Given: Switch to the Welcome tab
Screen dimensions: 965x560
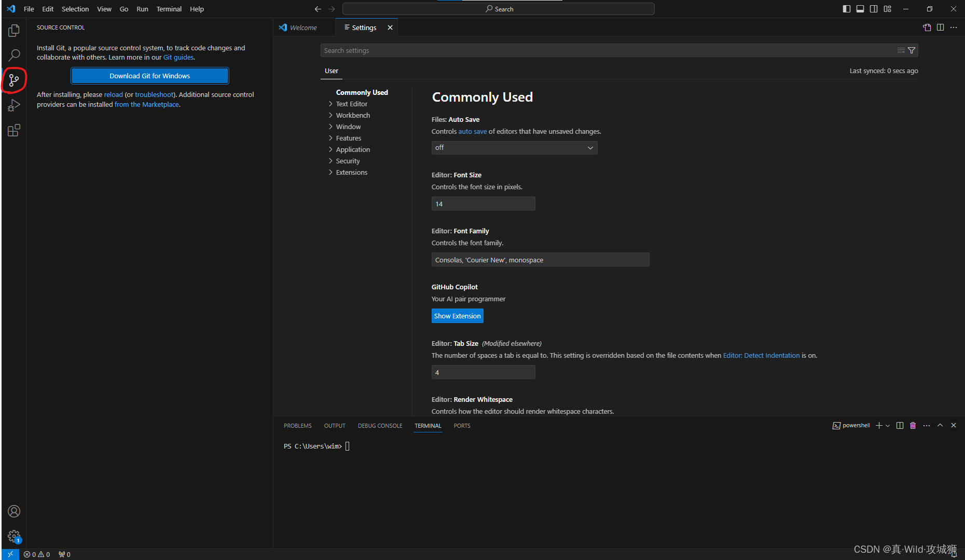Looking at the screenshot, I should 304,27.
